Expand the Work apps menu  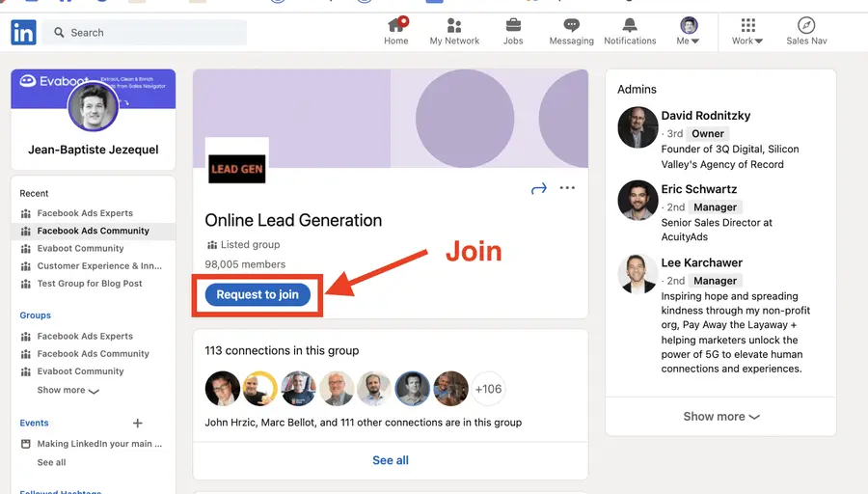pos(747,31)
